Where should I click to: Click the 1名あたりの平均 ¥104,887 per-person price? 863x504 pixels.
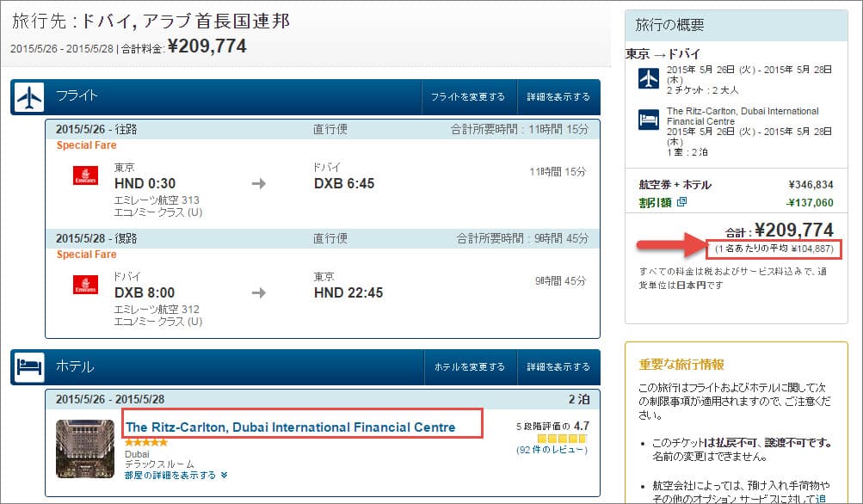774,249
